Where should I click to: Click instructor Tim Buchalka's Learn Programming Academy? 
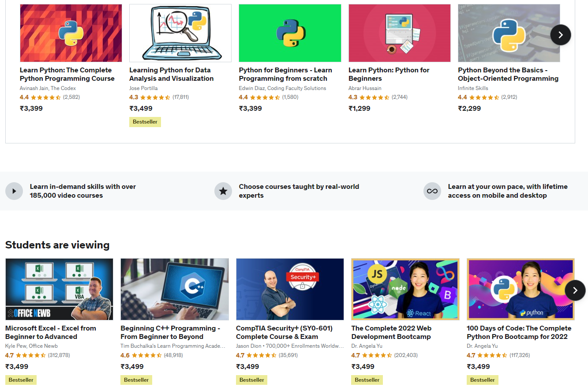173,346
